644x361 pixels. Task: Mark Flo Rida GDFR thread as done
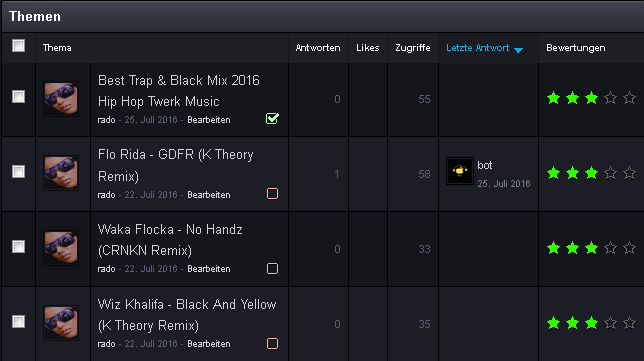pyautogui.click(x=272, y=193)
